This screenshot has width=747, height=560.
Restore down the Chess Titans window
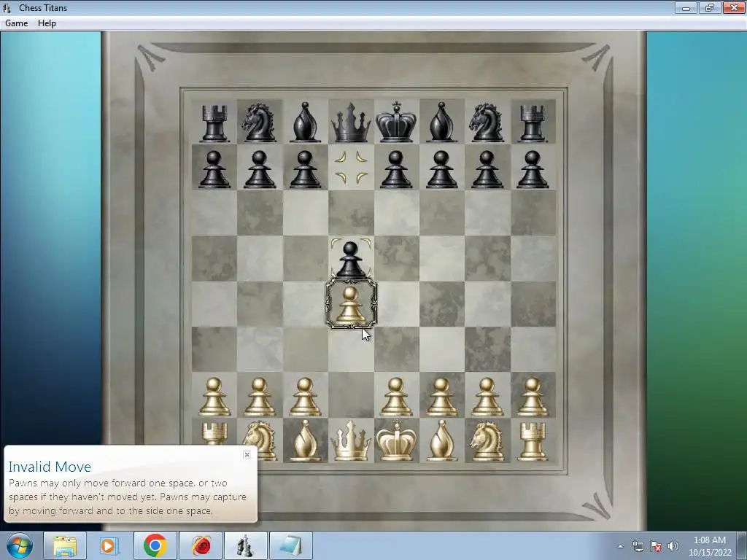(709, 7)
